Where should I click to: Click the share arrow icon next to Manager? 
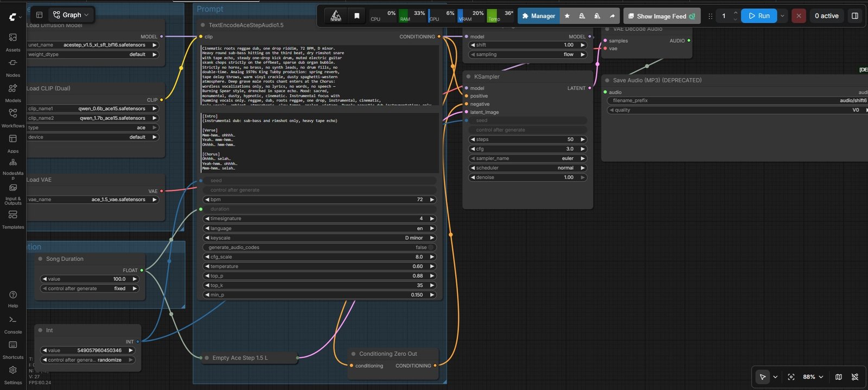(612, 16)
